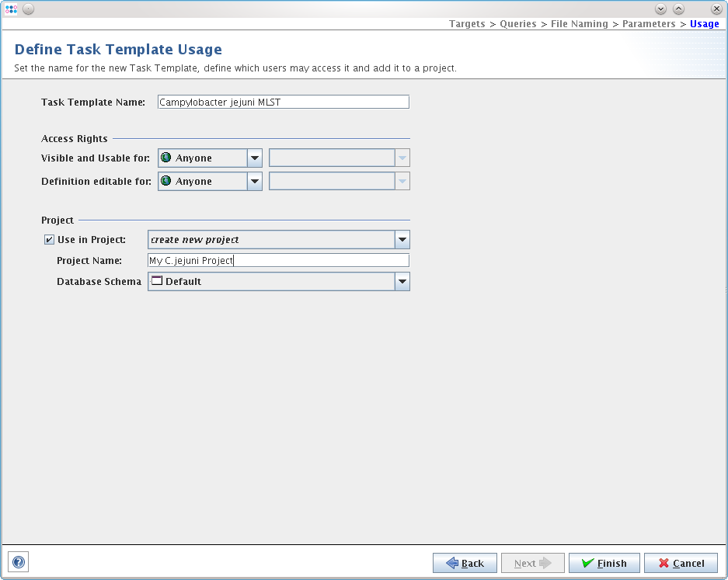Open the create new project dropdown
Viewport: 728px width, 580px height.
point(402,240)
